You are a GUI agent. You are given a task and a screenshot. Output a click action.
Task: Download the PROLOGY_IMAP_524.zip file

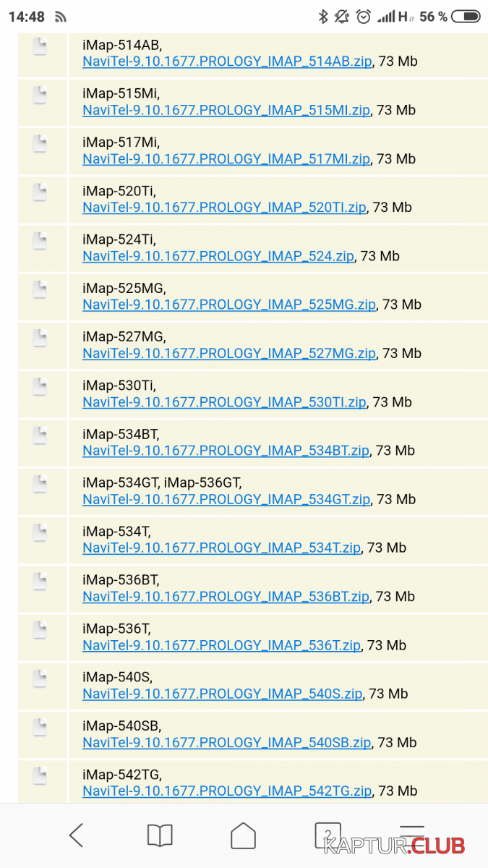[218, 256]
